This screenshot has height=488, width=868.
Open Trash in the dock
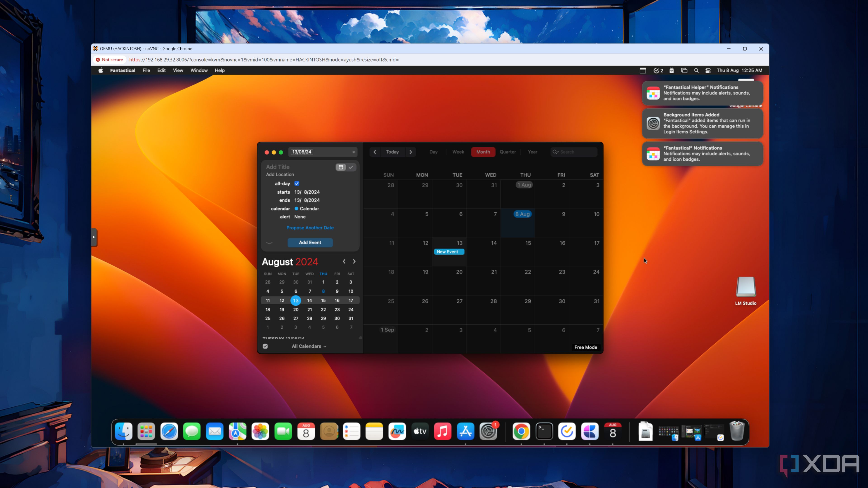click(737, 431)
